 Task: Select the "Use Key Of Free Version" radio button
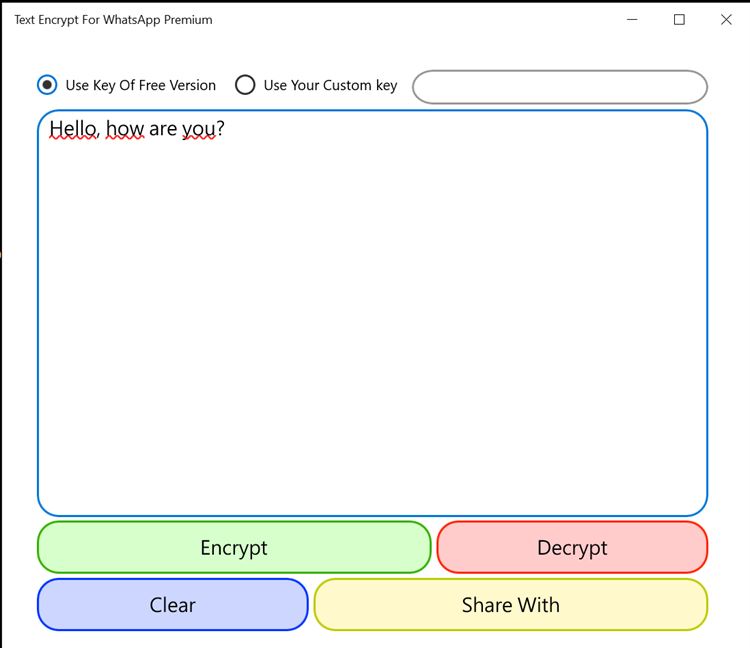point(47,85)
